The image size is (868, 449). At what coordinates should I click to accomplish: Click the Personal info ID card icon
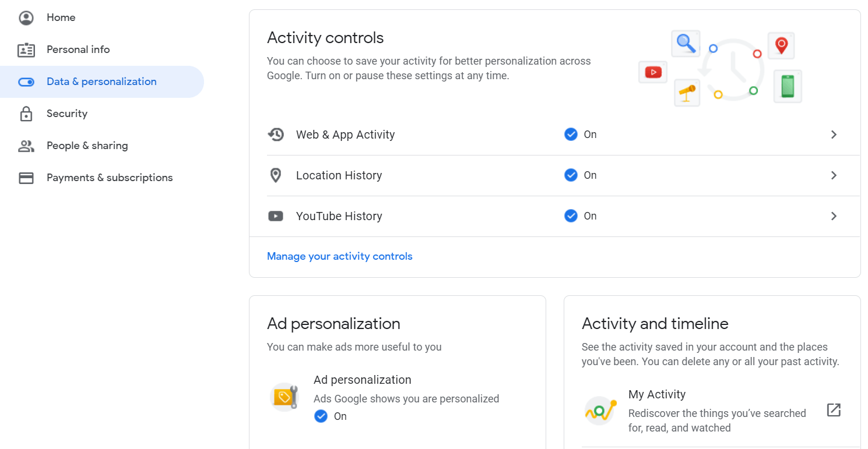(26, 50)
